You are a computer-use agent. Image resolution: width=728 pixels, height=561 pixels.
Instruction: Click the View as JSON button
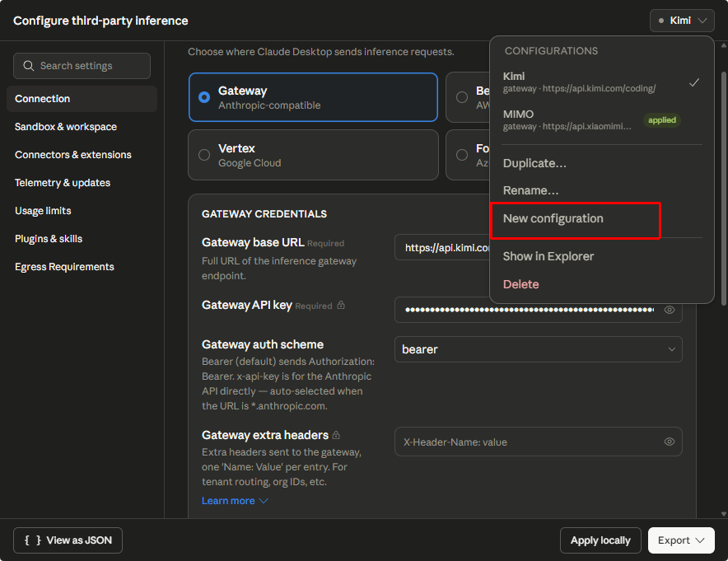click(x=68, y=540)
